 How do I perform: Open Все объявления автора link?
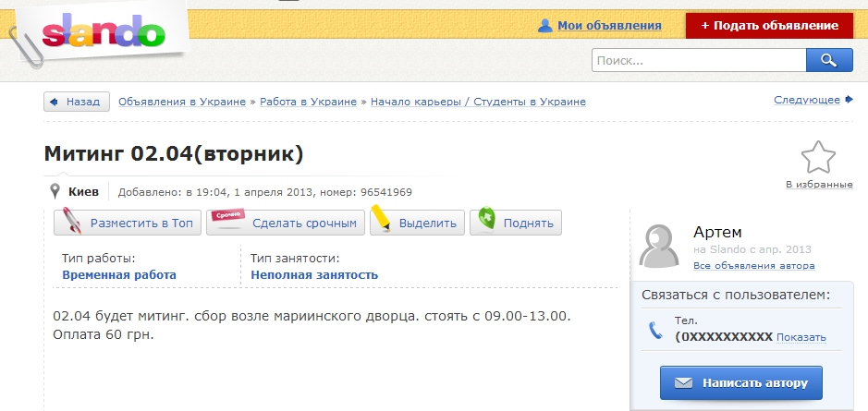754,265
